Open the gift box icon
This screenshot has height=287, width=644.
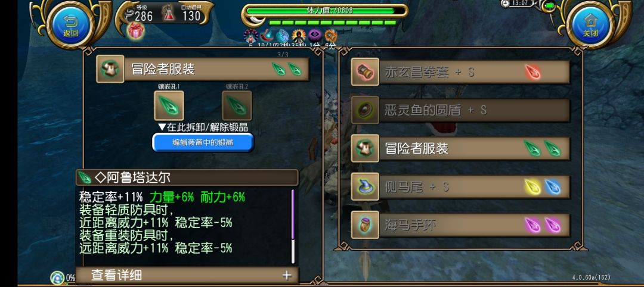point(135,31)
